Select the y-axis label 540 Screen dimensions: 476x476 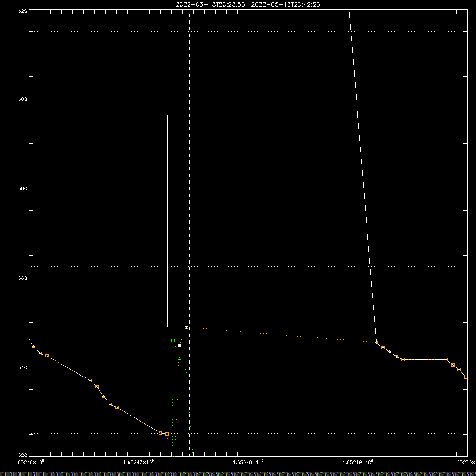point(23,367)
